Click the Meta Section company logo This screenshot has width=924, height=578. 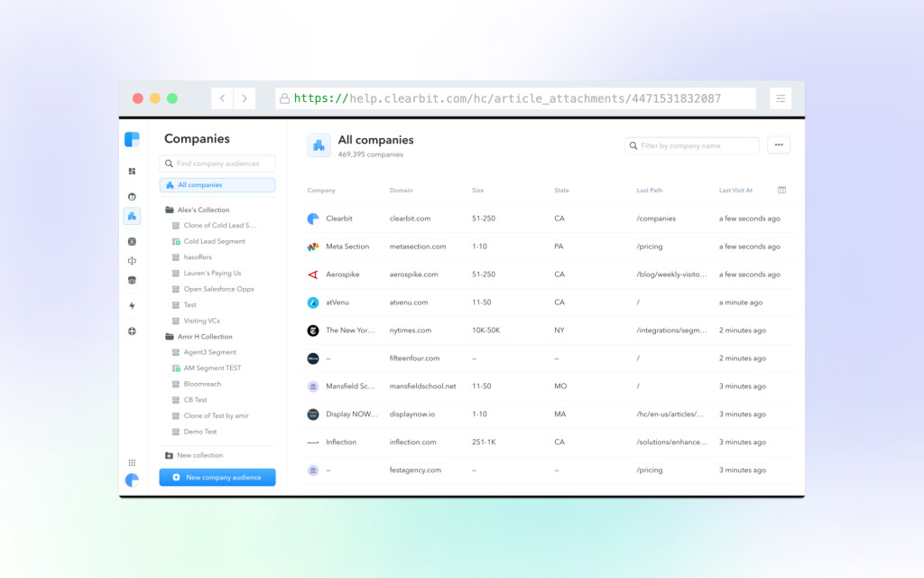[313, 247]
